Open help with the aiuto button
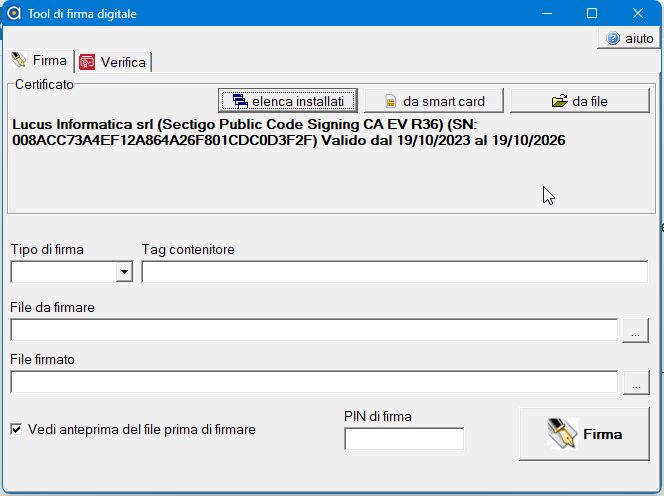This screenshot has width=664, height=496. pyautogui.click(x=628, y=38)
